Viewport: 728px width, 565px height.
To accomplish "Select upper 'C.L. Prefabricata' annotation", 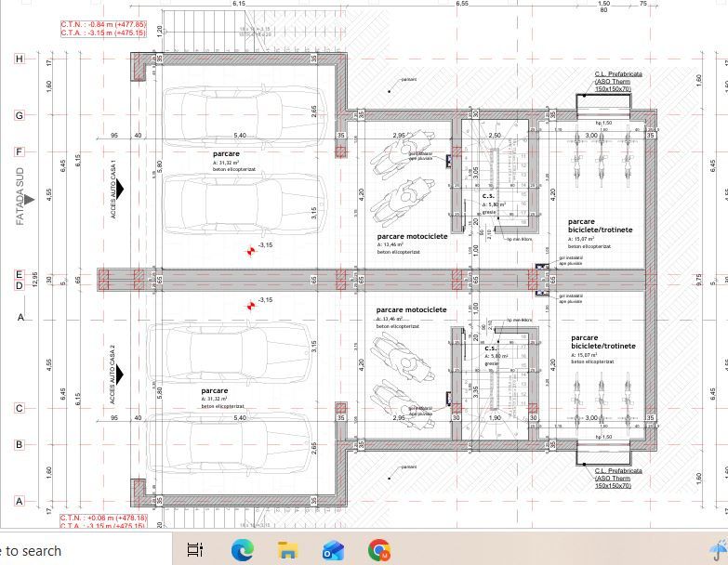I will coord(618,73).
